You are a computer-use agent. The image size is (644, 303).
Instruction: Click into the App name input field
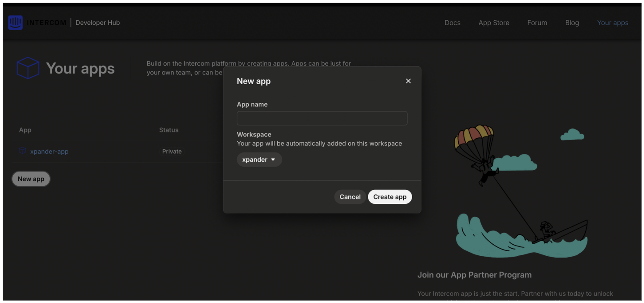pos(322,118)
